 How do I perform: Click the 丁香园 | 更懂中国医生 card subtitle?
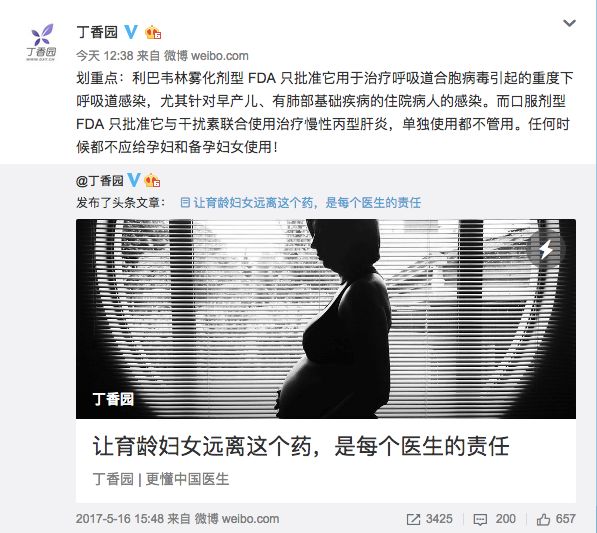coord(161,479)
